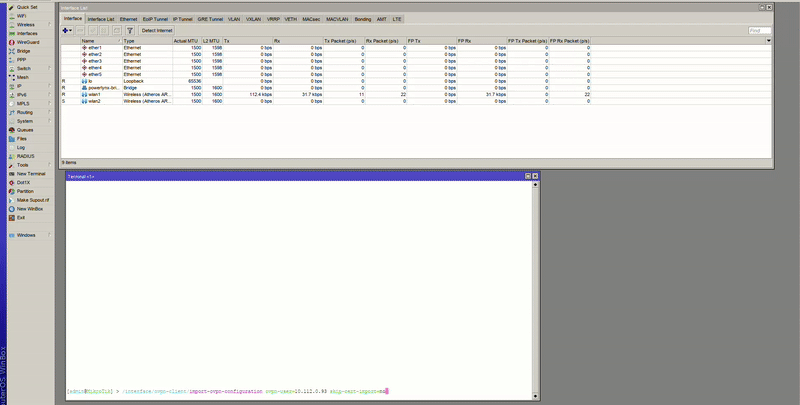This screenshot has width=800, height=405.
Task: Click the enable (checkmark) toolbar button
Action: (x=93, y=31)
